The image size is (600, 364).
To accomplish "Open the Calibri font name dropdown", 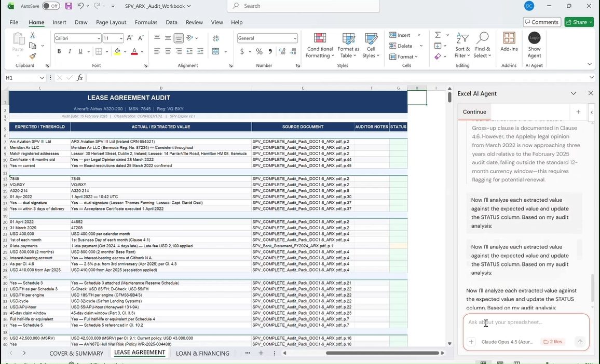I will tap(99, 38).
